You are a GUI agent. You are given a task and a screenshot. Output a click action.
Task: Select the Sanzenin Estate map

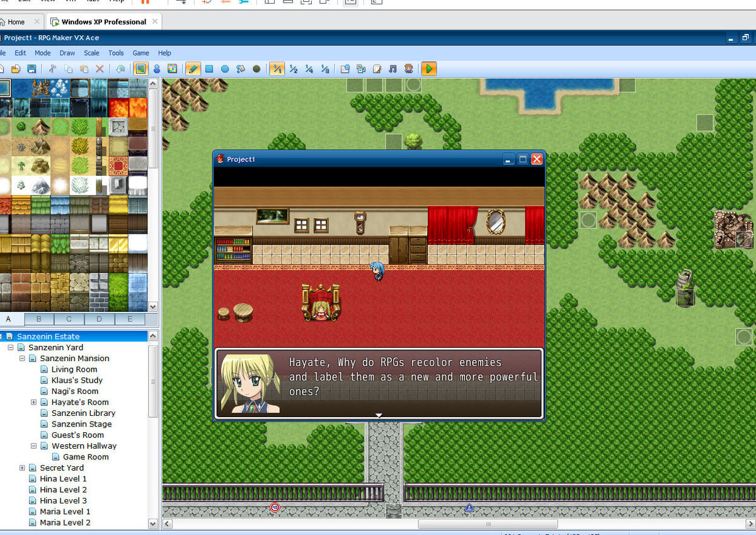pos(48,337)
